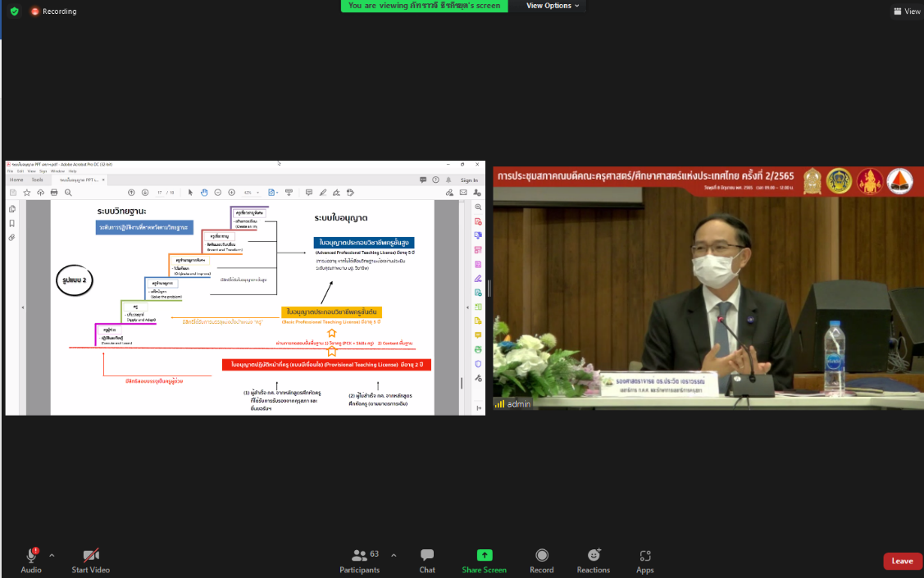Image resolution: width=924 pixels, height=578 pixels.
Task: Open the Zoom Chat panel
Action: tap(427, 560)
